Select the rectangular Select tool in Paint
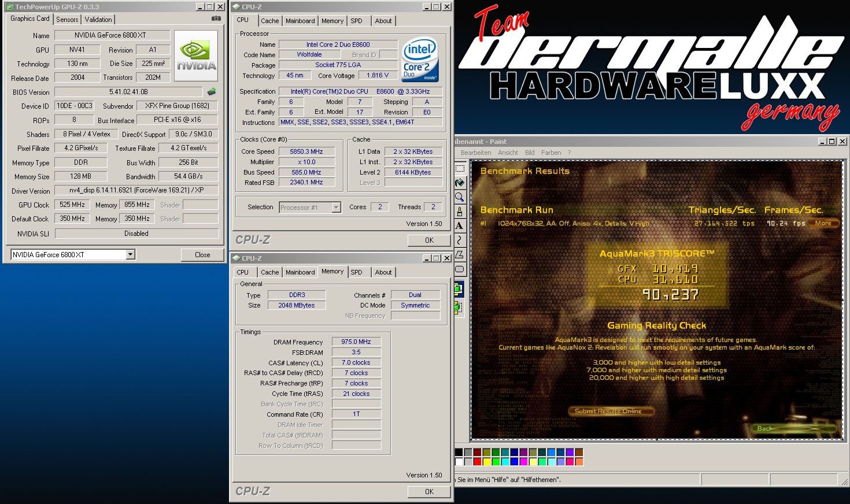This screenshot has height=504, width=850. click(x=460, y=168)
